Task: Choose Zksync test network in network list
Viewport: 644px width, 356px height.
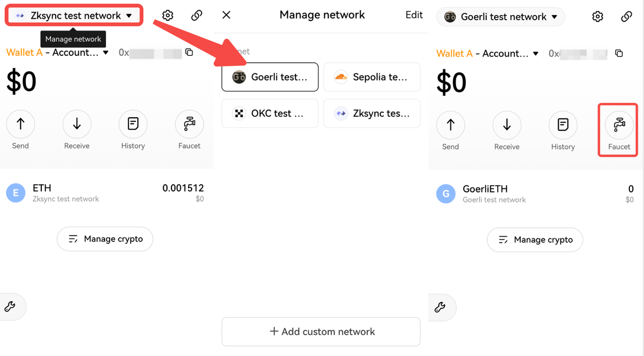Action: (x=371, y=113)
